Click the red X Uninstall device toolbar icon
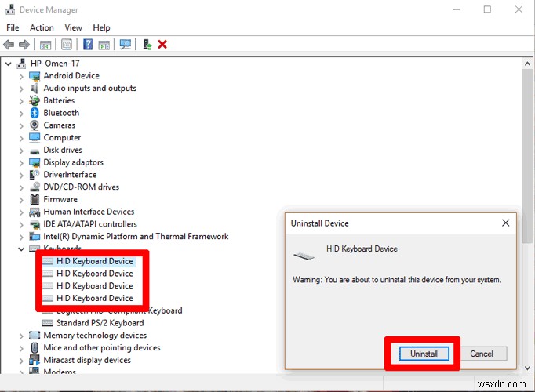The image size is (535, 392). pos(162,45)
